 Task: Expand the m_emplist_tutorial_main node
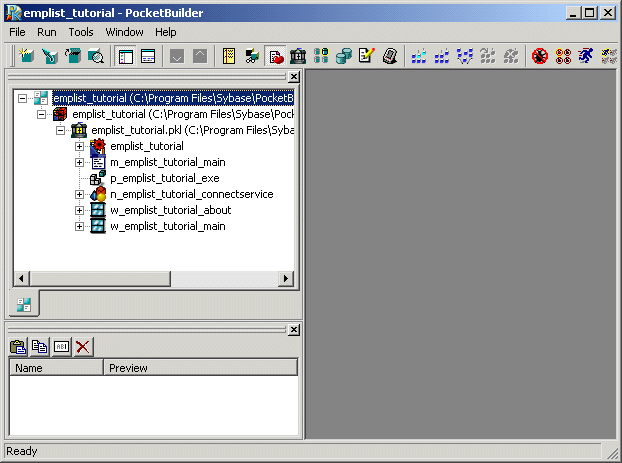point(79,162)
